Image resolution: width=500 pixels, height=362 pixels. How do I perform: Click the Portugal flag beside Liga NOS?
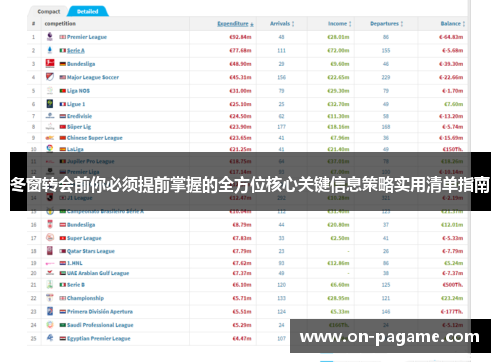[63, 91]
